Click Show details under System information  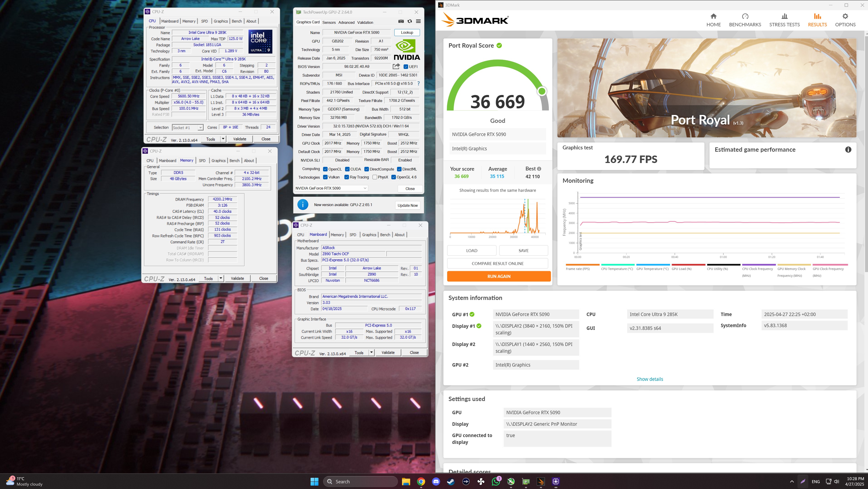[650, 379]
